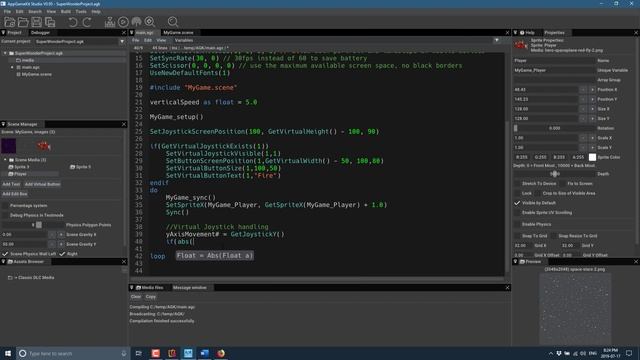Toggle Visible by Default checkbox
The width and height of the screenshot is (640, 360).
[x=517, y=203]
